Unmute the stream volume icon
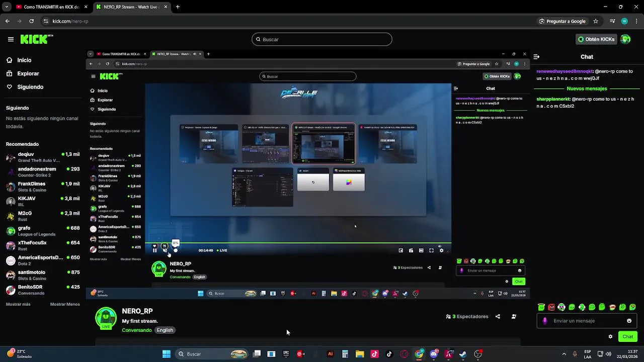The height and width of the screenshot is (362, 644). click(x=165, y=250)
